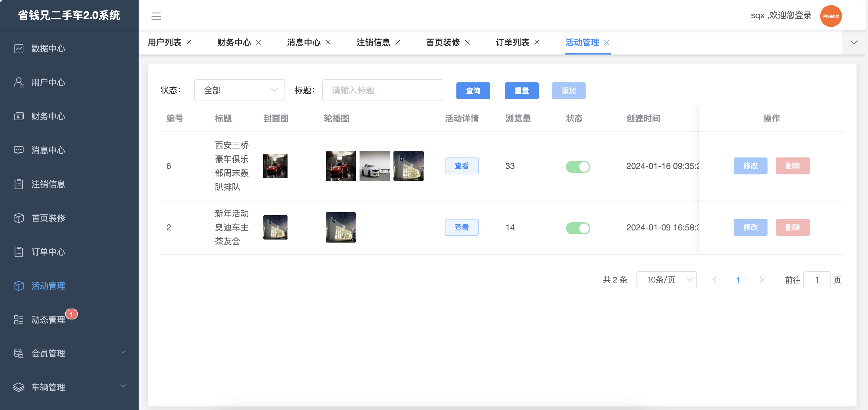Open cover image of activity 2
This screenshot has width=868, height=410.
[275, 227]
